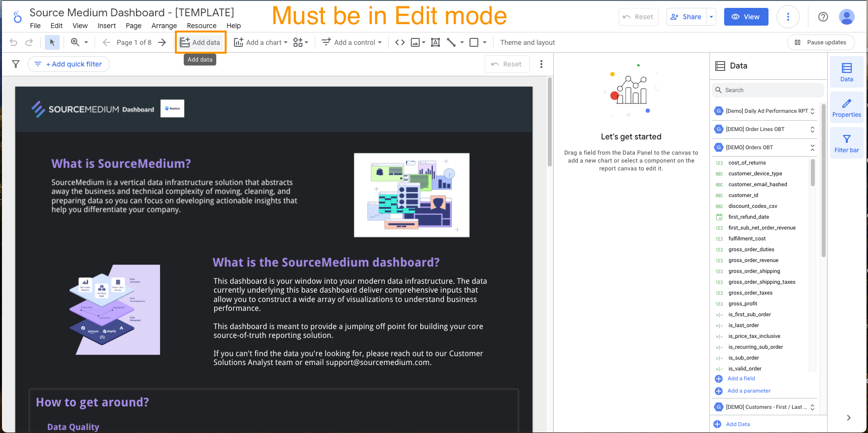Open the Share options dropdown arrow
Image resolution: width=868 pixels, height=433 pixels.
(x=711, y=17)
